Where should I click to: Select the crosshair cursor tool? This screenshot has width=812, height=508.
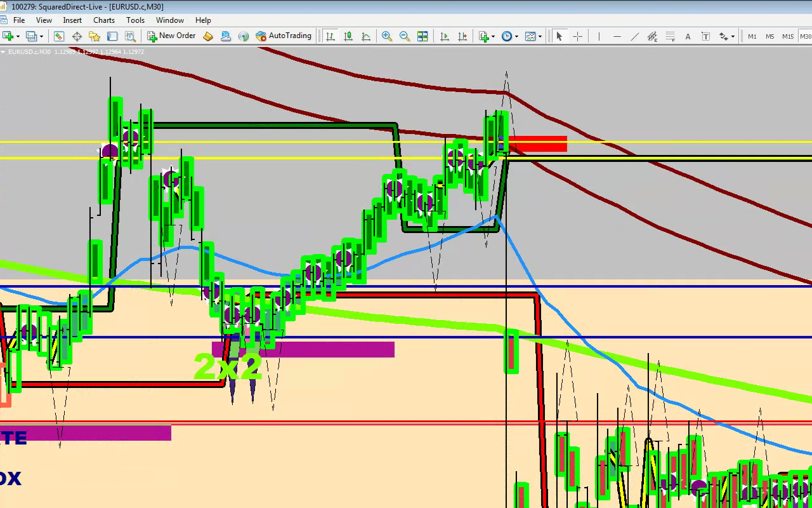577,36
